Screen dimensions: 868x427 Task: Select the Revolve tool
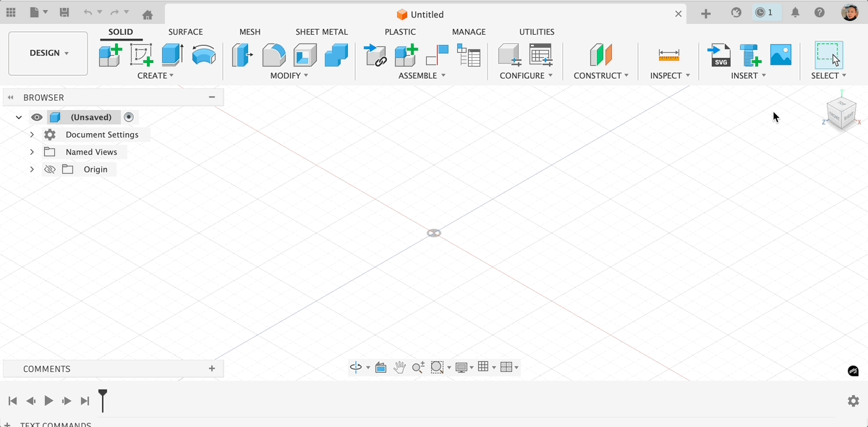click(x=204, y=55)
